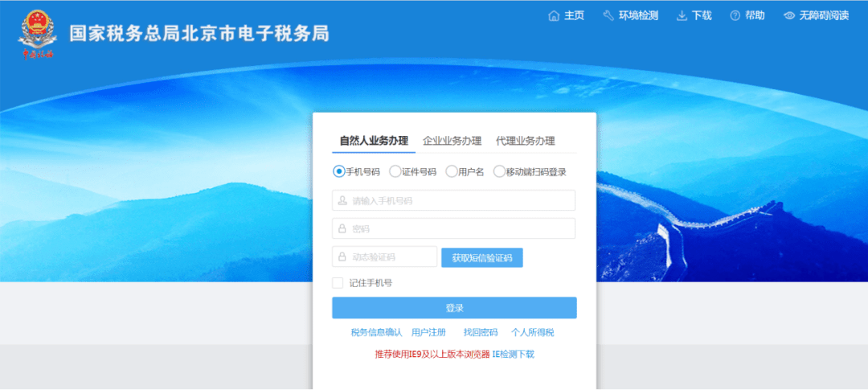
Task: Click the wrench icon beside 环境检测
Action: [x=608, y=16]
